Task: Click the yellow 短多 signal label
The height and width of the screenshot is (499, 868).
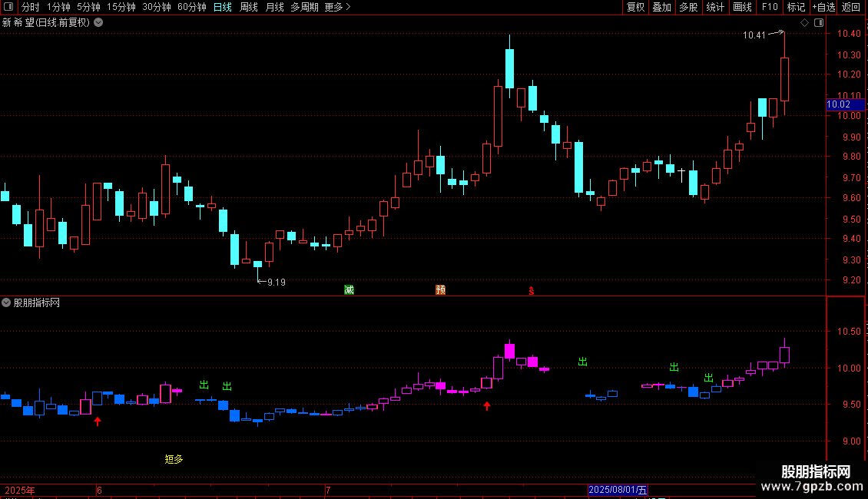Action: tap(174, 459)
